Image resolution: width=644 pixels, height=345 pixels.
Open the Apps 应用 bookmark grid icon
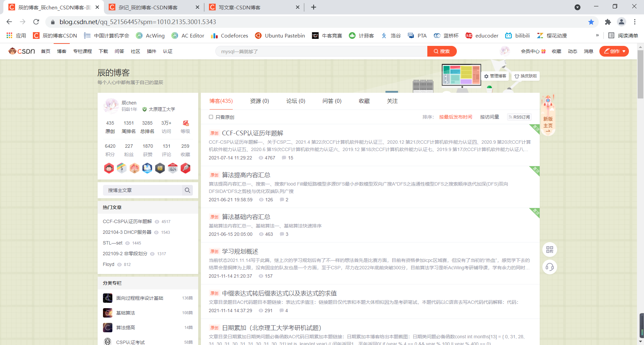pos(9,36)
